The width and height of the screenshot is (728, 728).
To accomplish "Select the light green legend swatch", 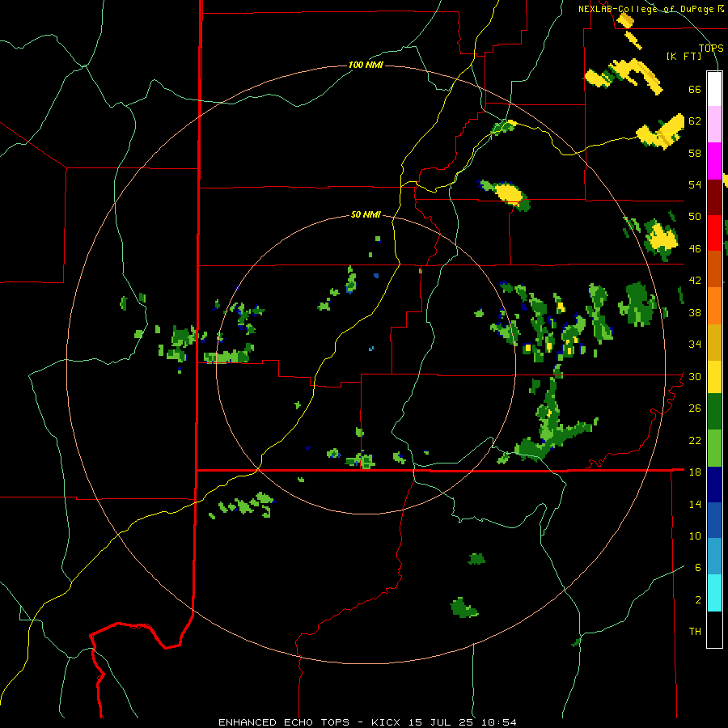I will 714,448.
